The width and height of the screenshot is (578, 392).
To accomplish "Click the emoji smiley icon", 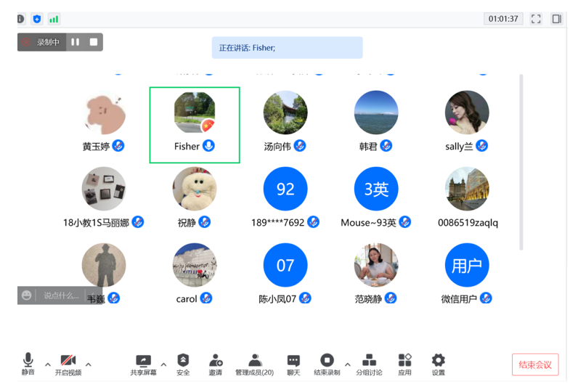I will (x=26, y=295).
